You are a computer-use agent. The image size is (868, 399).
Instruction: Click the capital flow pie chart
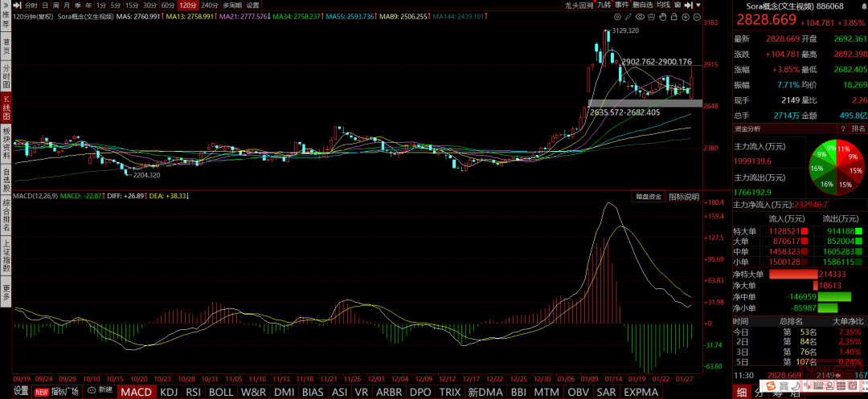click(837, 166)
